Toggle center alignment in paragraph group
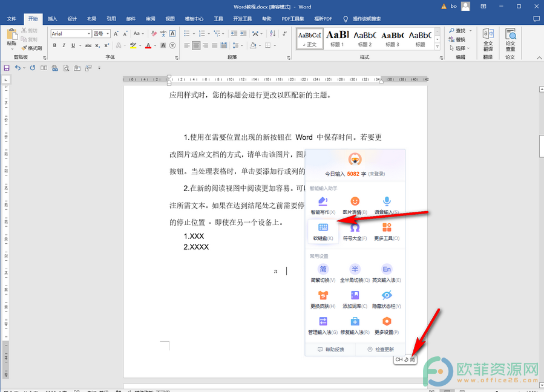 tap(196, 45)
